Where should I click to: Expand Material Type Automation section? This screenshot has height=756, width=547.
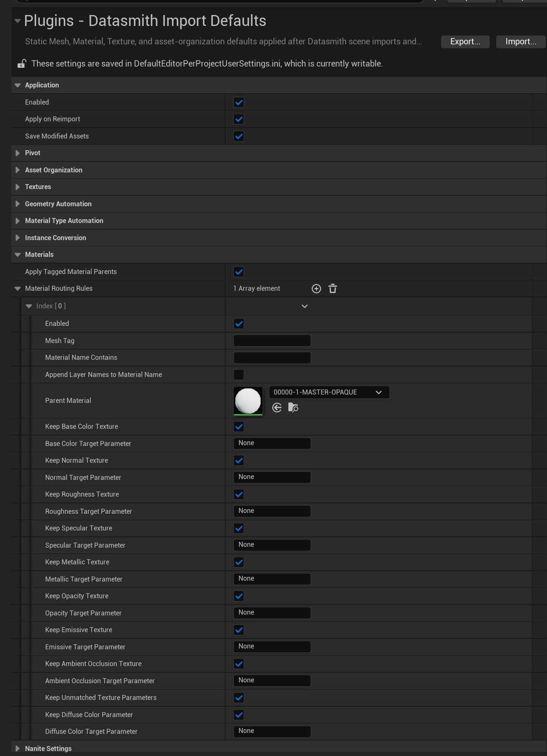pyautogui.click(x=18, y=221)
